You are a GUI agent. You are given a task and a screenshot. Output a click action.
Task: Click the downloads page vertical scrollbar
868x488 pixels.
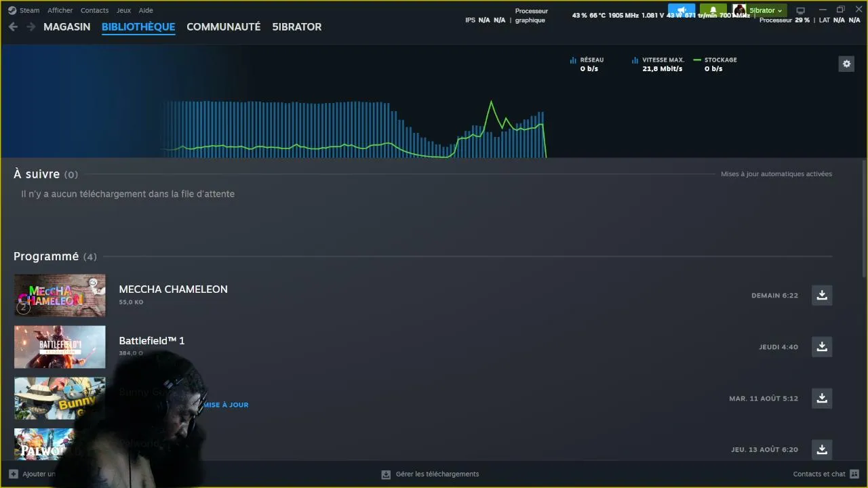click(863, 218)
